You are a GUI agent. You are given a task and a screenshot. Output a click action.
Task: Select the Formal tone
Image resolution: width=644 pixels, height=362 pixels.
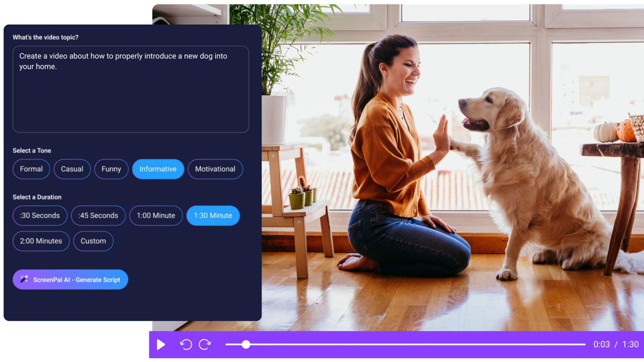click(31, 169)
